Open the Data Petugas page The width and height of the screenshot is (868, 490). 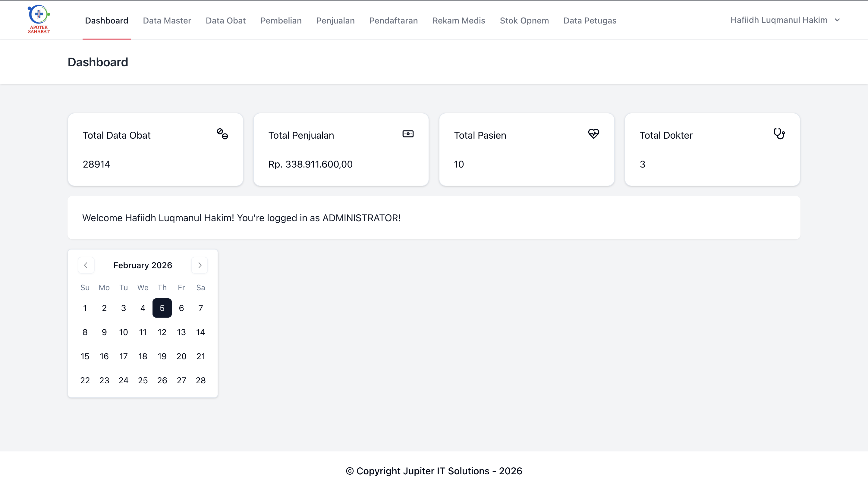590,20
